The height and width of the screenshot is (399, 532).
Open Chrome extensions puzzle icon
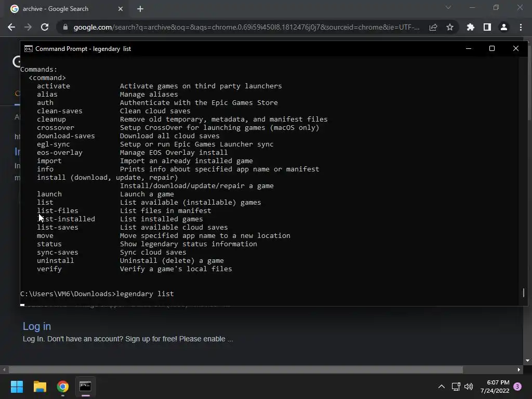point(471,27)
